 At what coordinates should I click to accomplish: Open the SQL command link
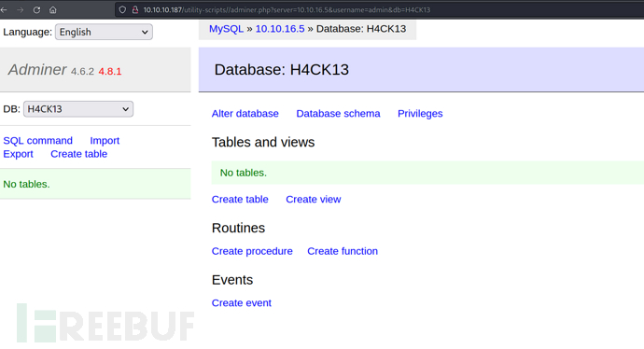point(37,141)
